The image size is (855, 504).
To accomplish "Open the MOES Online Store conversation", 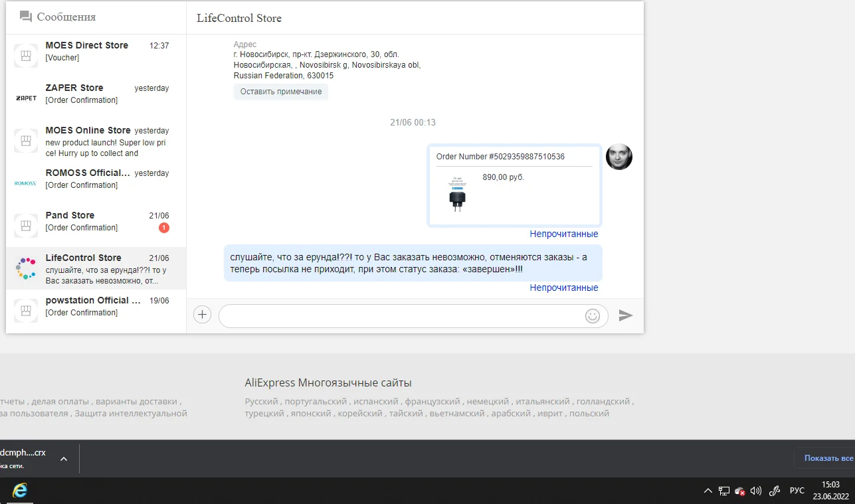I will (x=96, y=141).
